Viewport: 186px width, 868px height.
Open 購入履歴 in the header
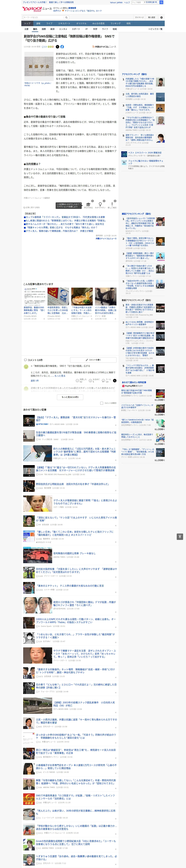click(152, 17)
